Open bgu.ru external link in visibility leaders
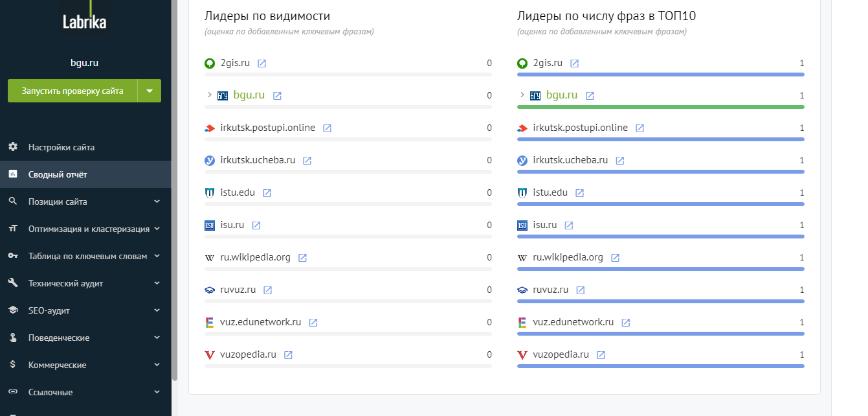The image size is (868, 416). 277,96
